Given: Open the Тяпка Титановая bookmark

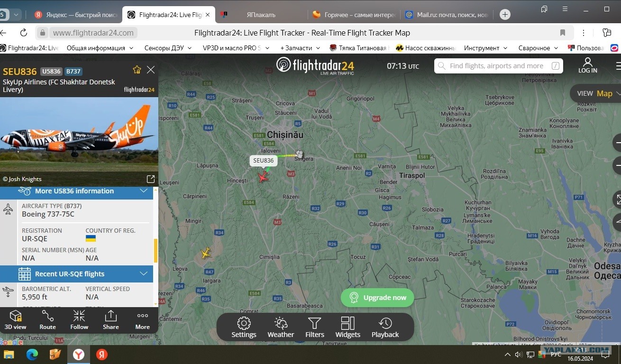Looking at the screenshot, I should 358,48.
